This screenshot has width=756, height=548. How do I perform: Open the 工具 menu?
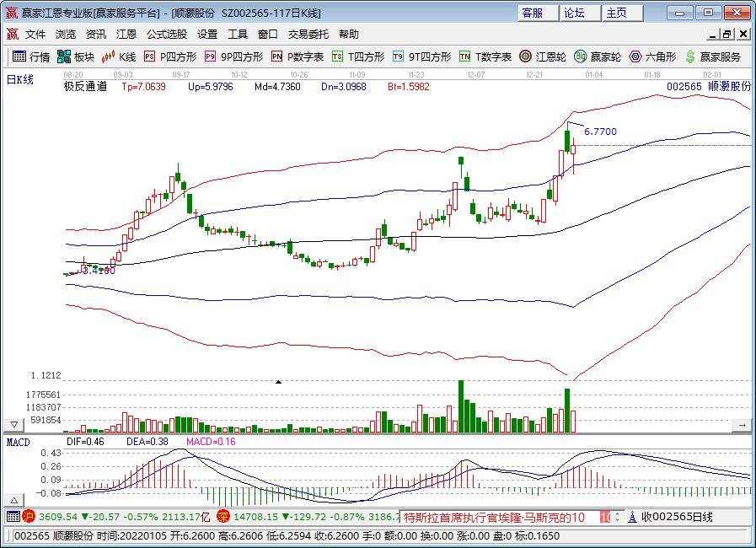pos(238,35)
